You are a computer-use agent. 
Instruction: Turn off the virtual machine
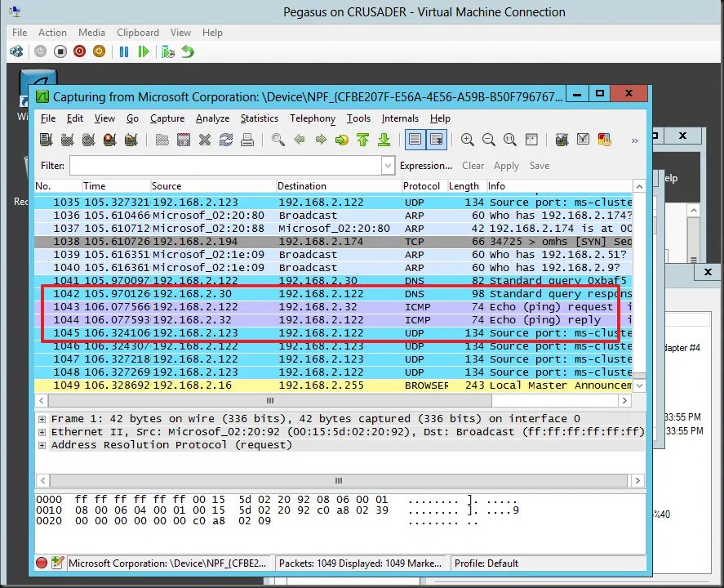click(x=60, y=51)
